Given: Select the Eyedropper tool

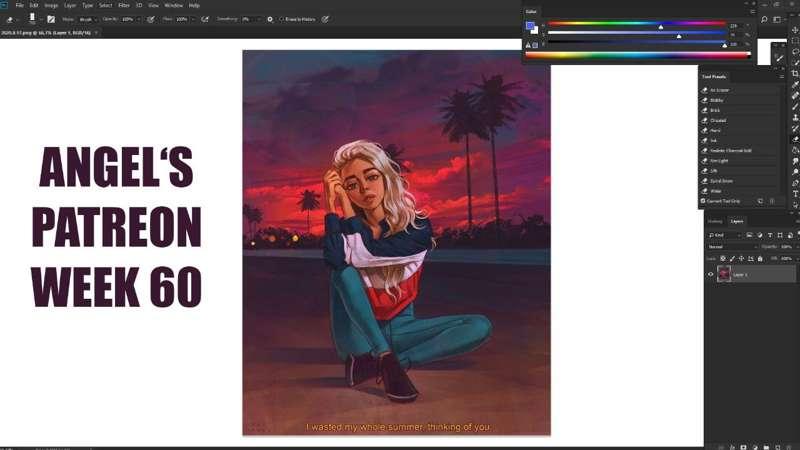Looking at the screenshot, I should [795, 85].
